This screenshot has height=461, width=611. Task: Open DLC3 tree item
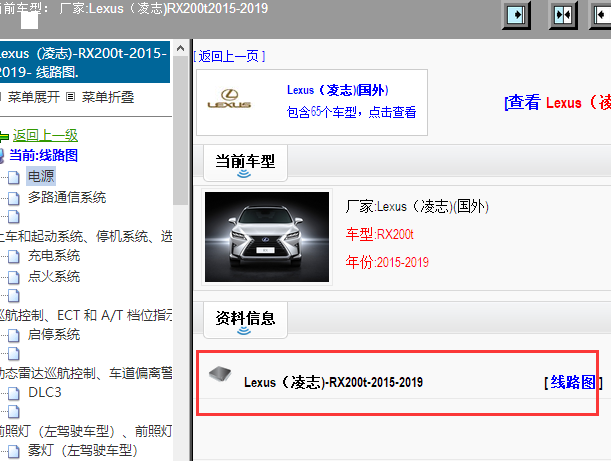[x=45, y=392]
